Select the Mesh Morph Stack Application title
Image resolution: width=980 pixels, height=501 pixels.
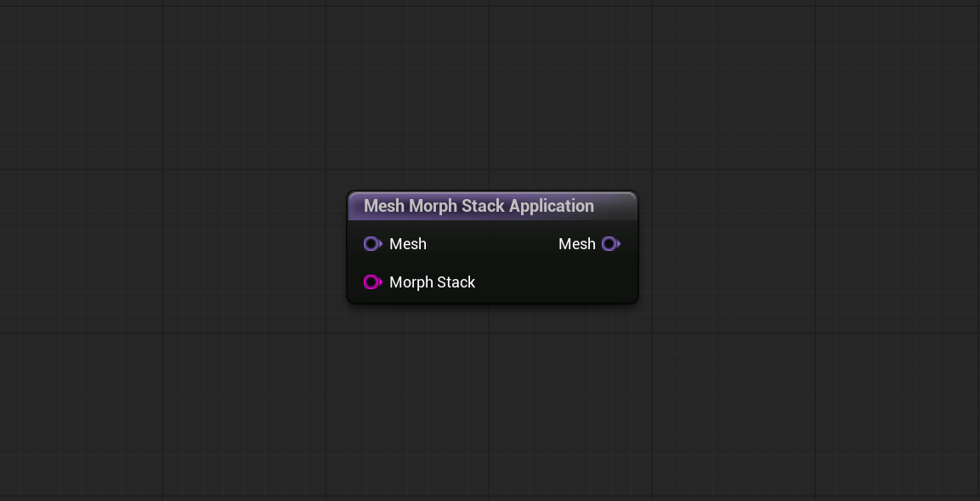[x=479, y=206]
